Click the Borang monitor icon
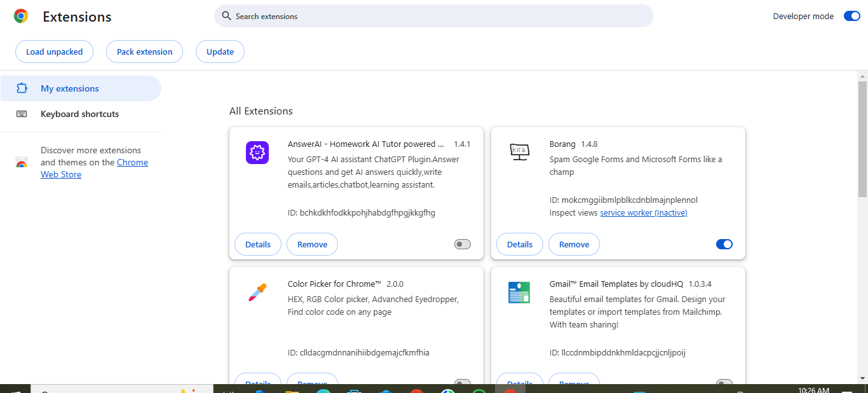This screenshot has width=868, height=393. (519, 152)
